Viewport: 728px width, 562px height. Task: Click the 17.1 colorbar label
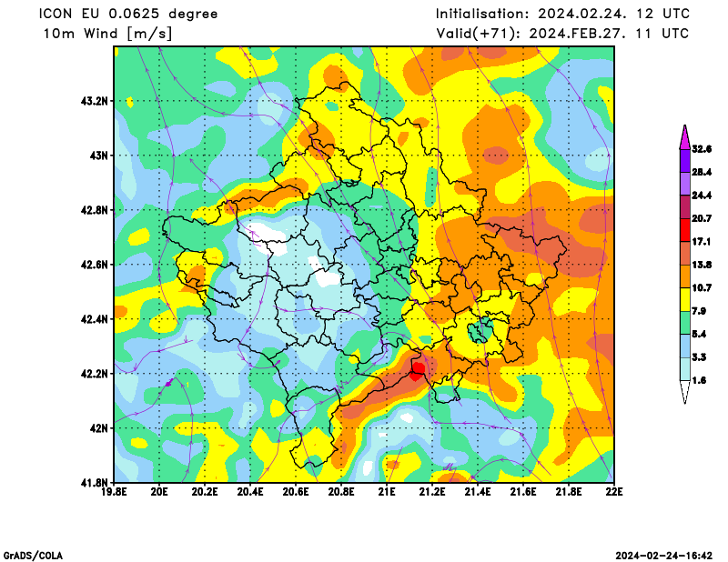tap(701, 242)
